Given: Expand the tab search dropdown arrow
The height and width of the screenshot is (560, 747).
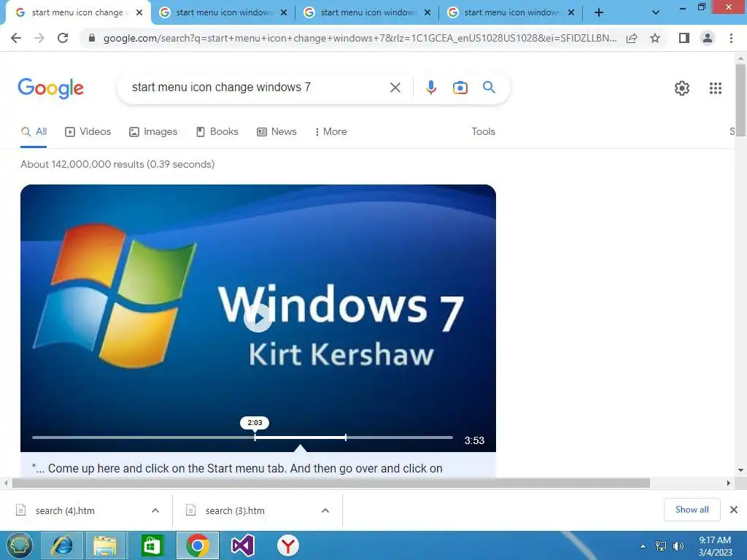Looking at the screenshot, I should pyautogui.click(x=656, y=12).
